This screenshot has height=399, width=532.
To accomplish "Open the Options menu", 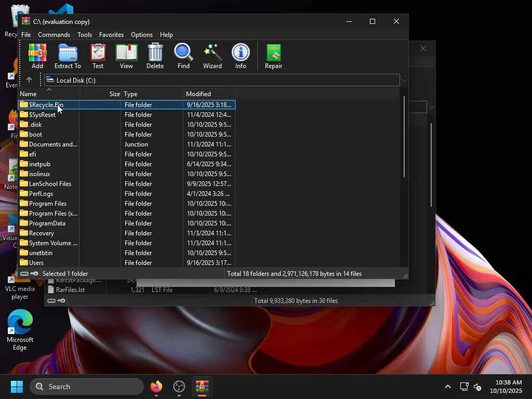I will [x=141, y=35].
